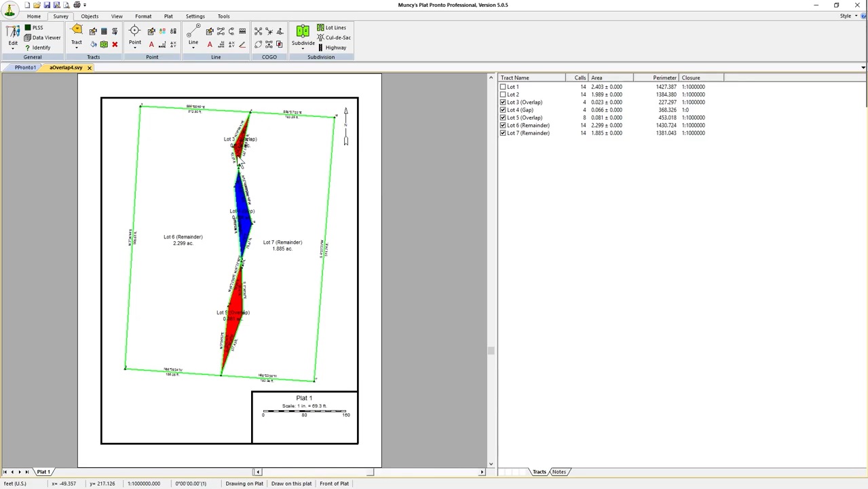
Task: Click the Line tool icon
Action: [193, 31]
